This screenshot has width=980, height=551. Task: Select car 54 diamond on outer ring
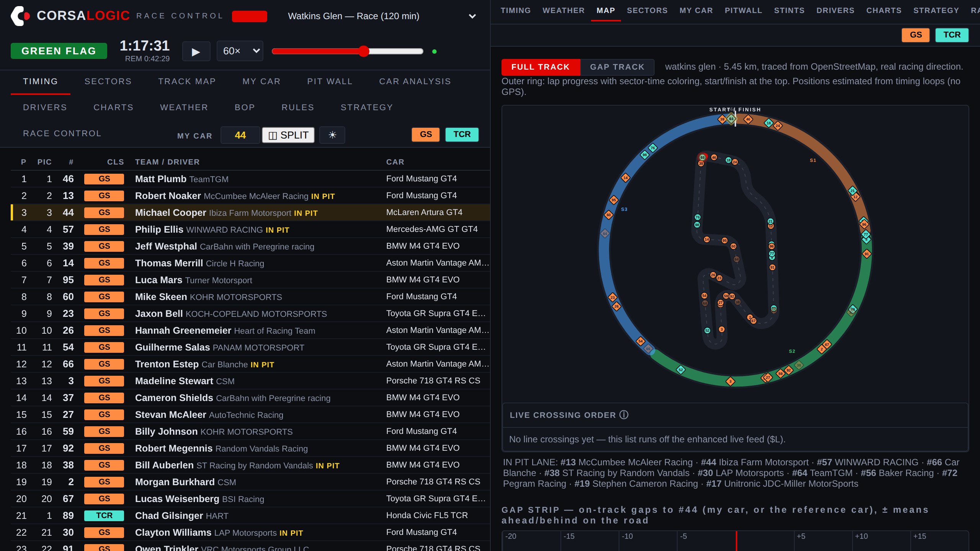coord(640,341)
